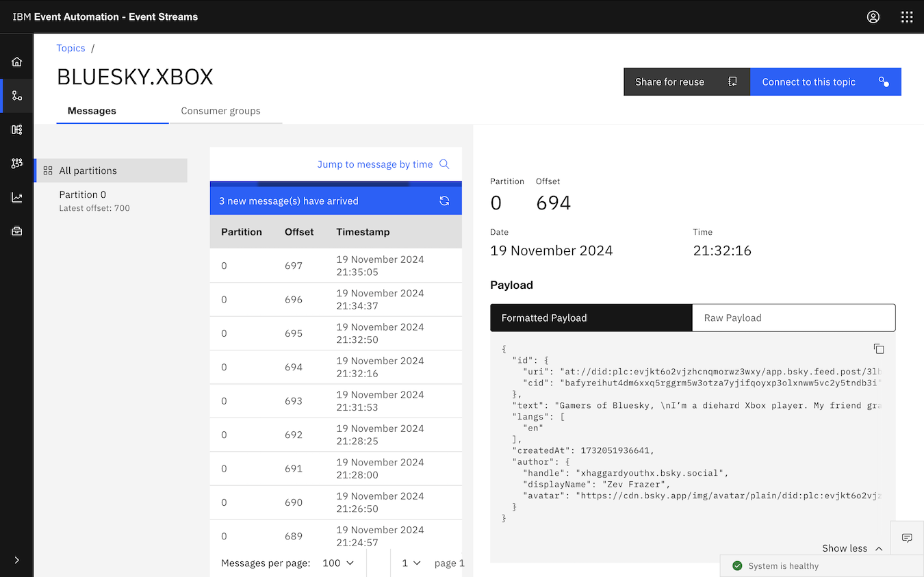Open the Toolbox icon in sidebar
The image size is (924, 577).
(16, 231)
